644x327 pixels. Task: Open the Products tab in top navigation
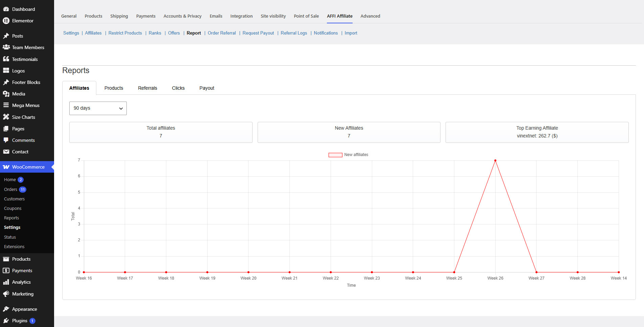point(93,16)
